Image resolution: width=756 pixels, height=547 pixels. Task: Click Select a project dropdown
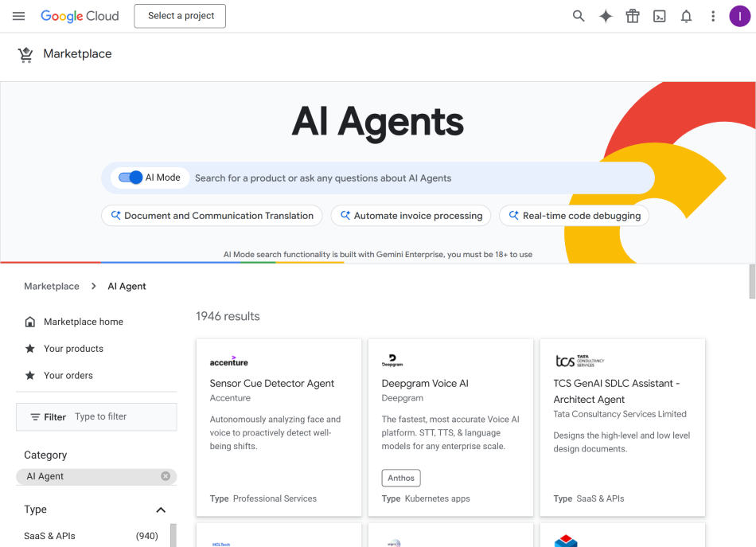pos(179,15)
